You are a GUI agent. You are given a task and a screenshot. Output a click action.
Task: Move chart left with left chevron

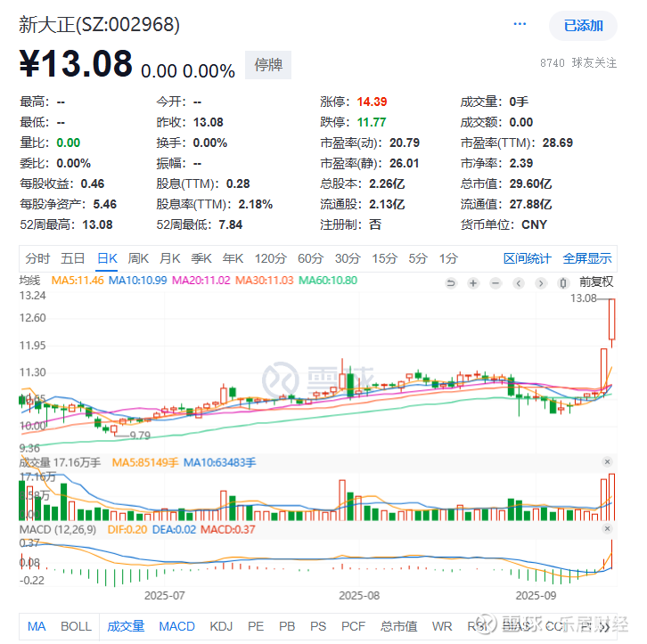pyautogui.click(x=519, y=283)
